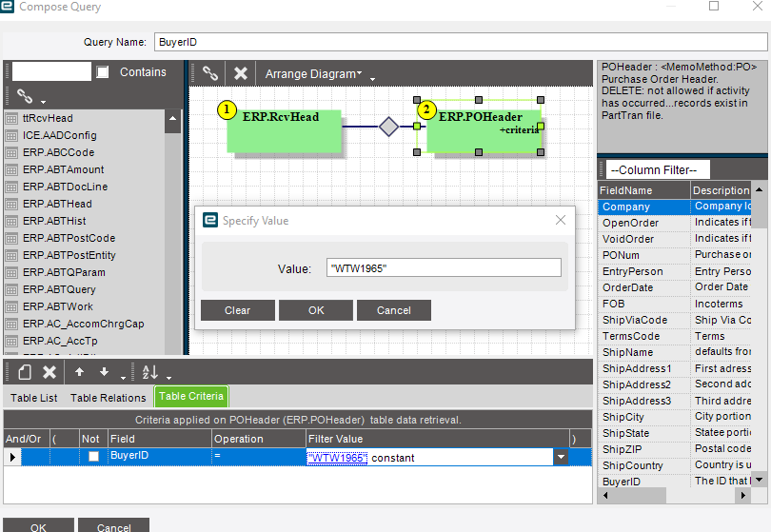
Task: Click the delete X icon in diagram toolbar
Action: pyautogui.click(x=241, y=73)
